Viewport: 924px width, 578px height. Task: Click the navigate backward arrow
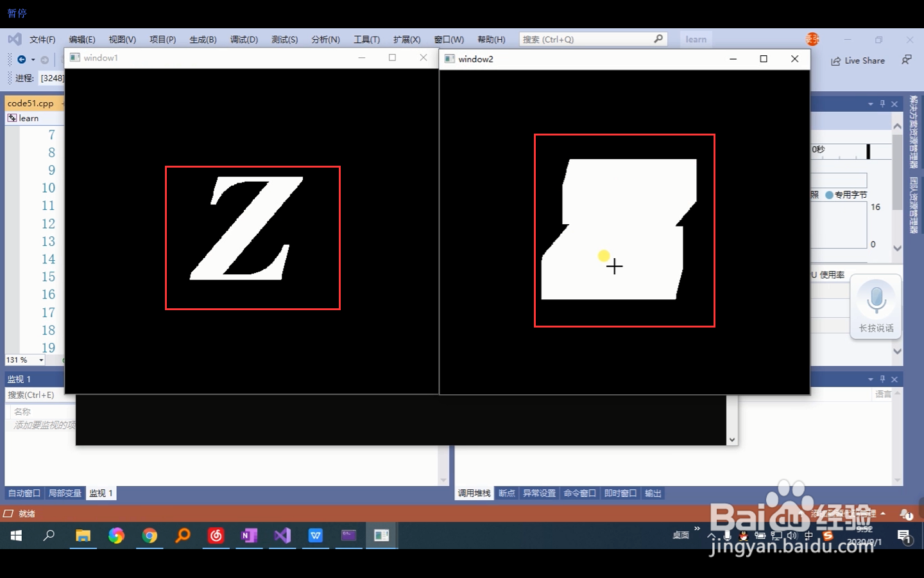(22, 60)
